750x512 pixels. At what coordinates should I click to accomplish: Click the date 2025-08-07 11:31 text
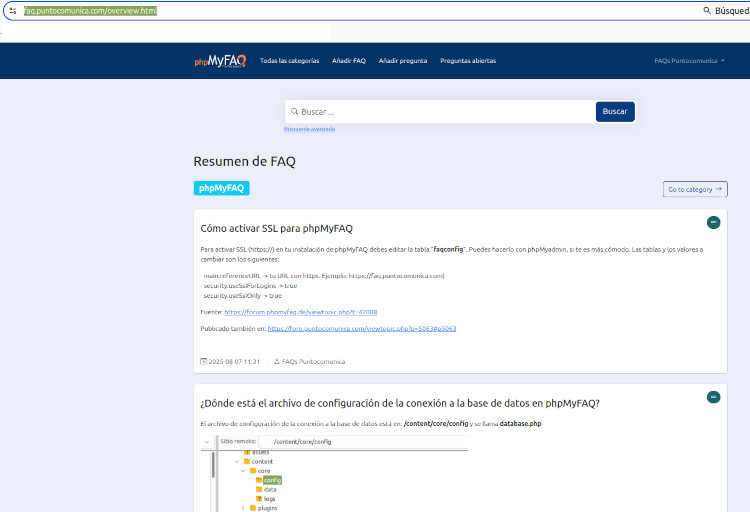(234, 362)
